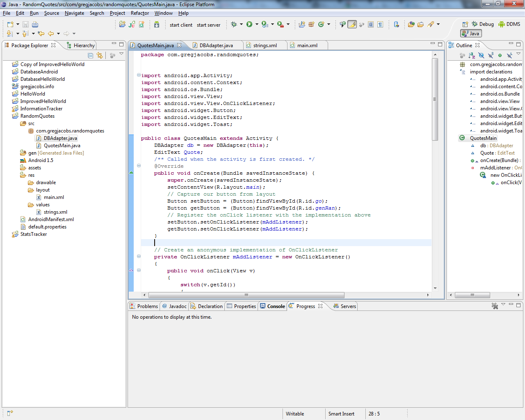Run the application with the green Run icon
Screen dimensions: 525x420
click(249, 25)
